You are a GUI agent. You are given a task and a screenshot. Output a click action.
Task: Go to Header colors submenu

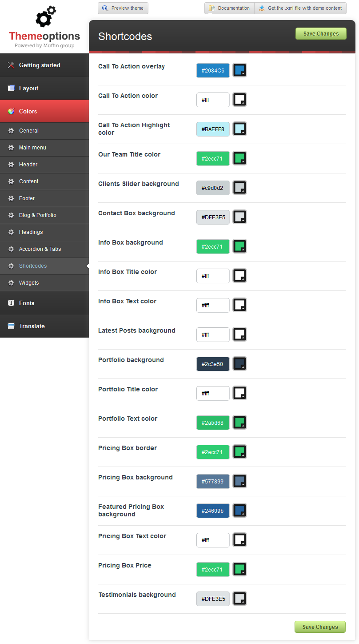point(44,165)
